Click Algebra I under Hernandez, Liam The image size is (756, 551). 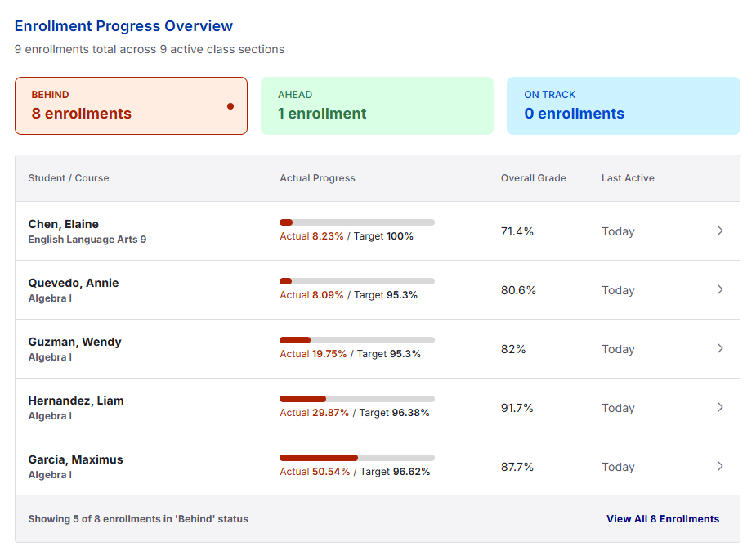(x=50, y=416)
